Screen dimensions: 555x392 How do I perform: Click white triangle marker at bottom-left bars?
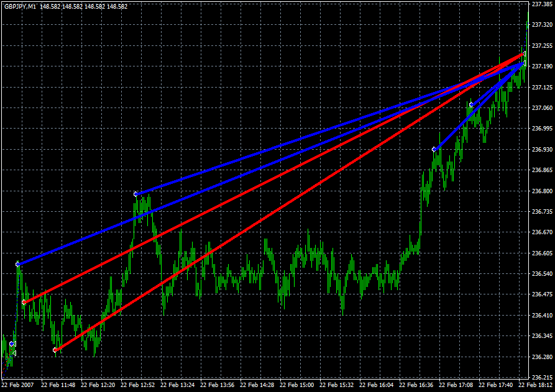[x=14, y=353]
